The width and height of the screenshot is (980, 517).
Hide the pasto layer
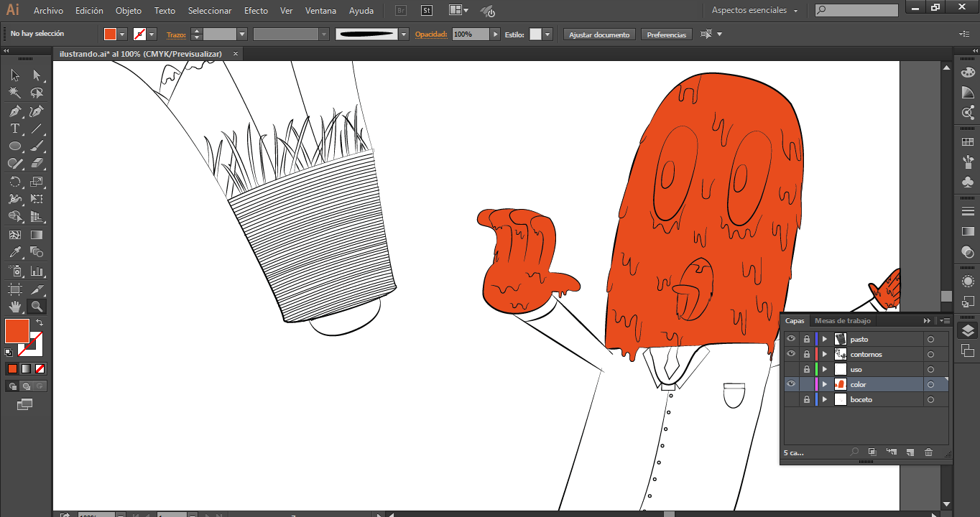[791, 339]
